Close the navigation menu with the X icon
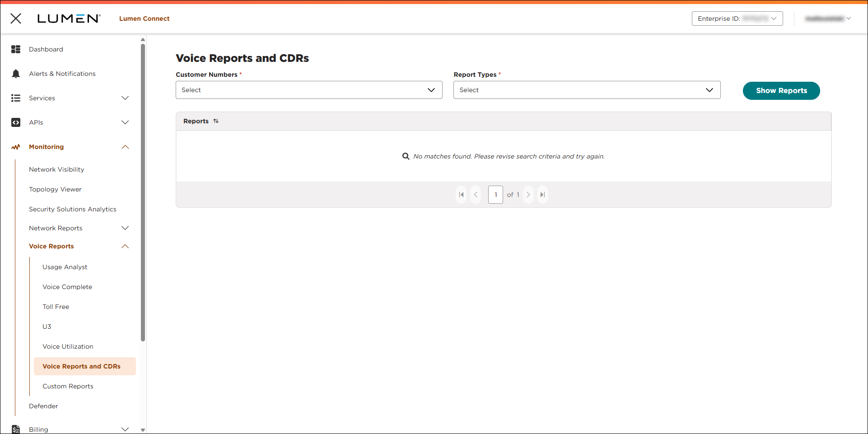The image size is (868, 434). pos(16,19)
